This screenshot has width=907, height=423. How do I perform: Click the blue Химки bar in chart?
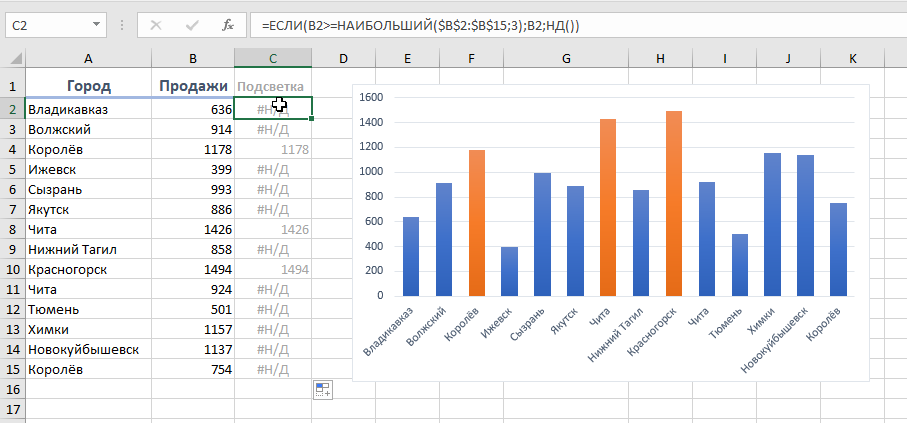pyautogui.click(x=773, y=225)
